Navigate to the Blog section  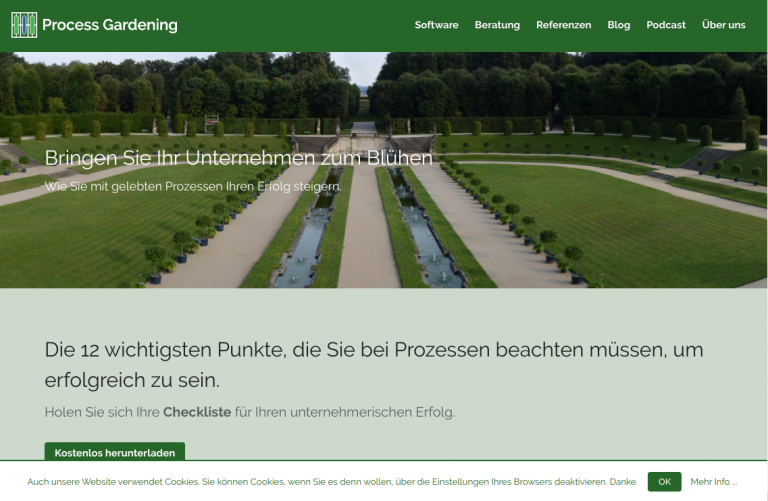coord(619,25)
